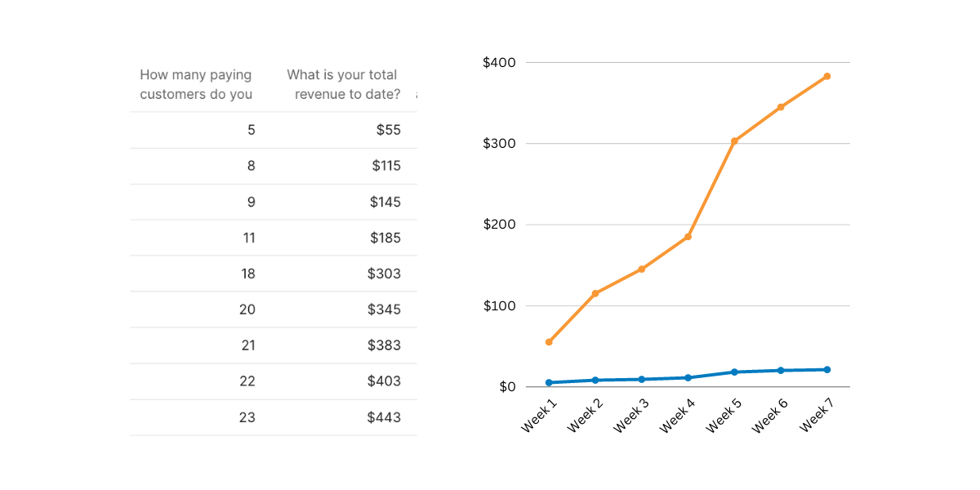Viewport: 980px width, 490px height.
Task: Select the cell with 23 customers
Action: point(247,417)
